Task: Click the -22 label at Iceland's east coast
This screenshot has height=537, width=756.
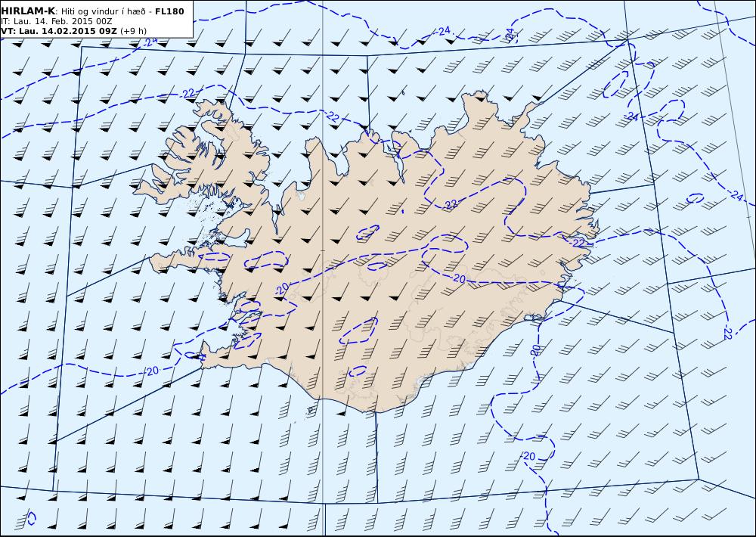Action: click(x=578, y=243)
